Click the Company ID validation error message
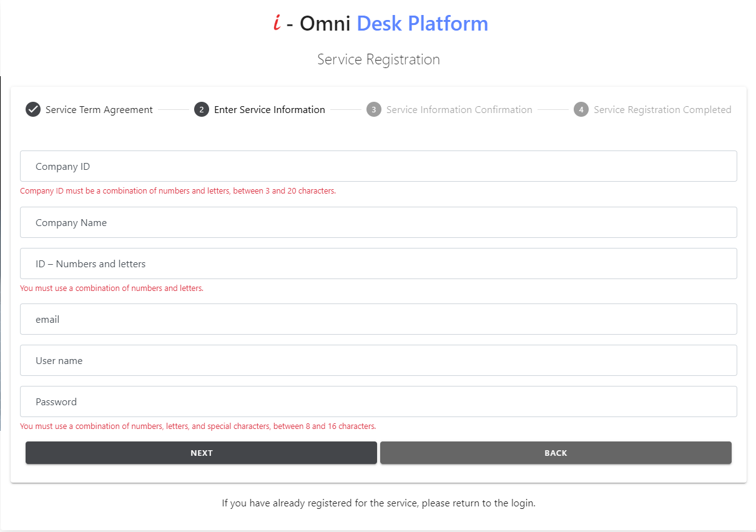 click(x=178, y=191)
